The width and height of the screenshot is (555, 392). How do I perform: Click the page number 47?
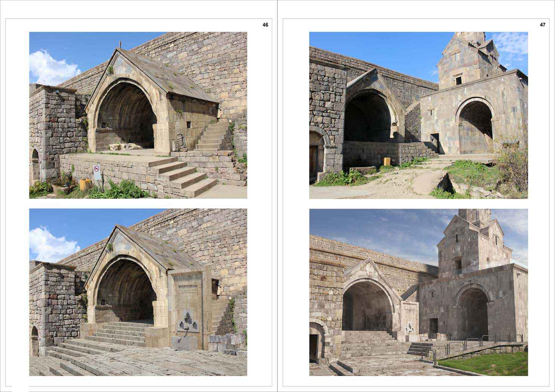point(542,25)
